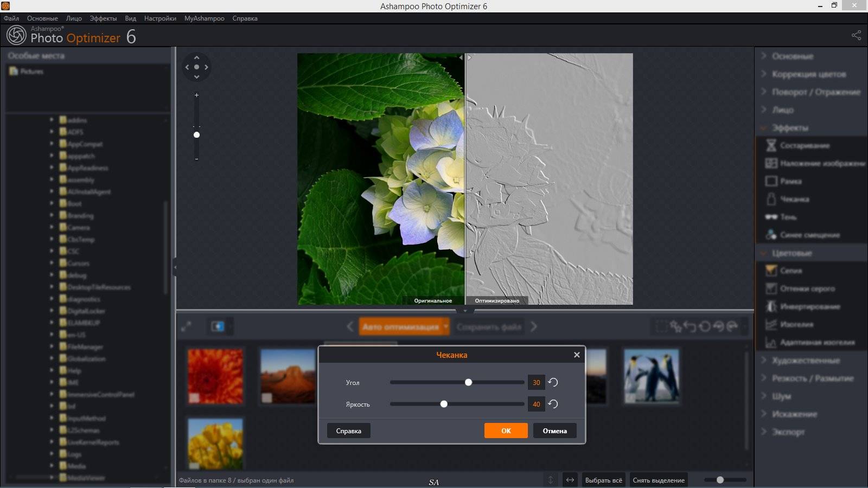Open the Основные menu

pos(42,18)
